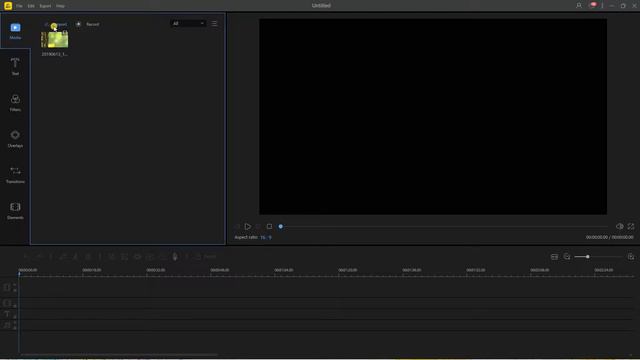Click the timeline toolbar Export button
Image resolution: width=640 pixels, height=360 pixels.
pos(205,256)
